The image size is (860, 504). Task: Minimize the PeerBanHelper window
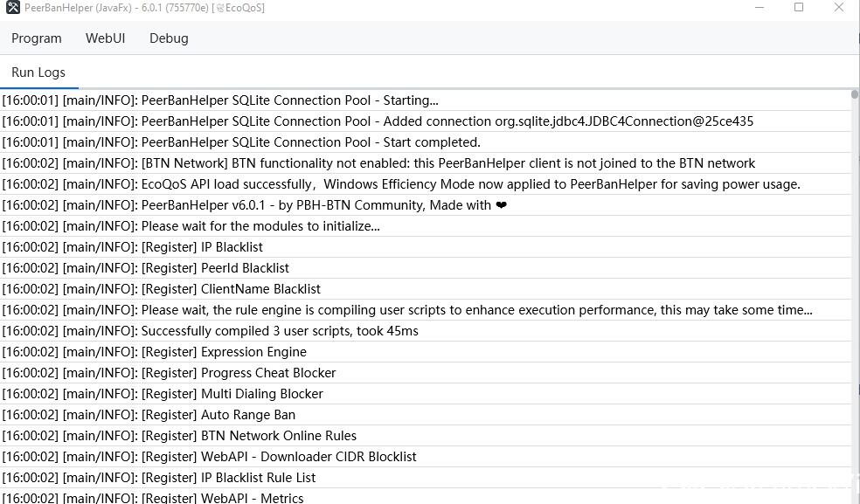[x=758, y=8]
